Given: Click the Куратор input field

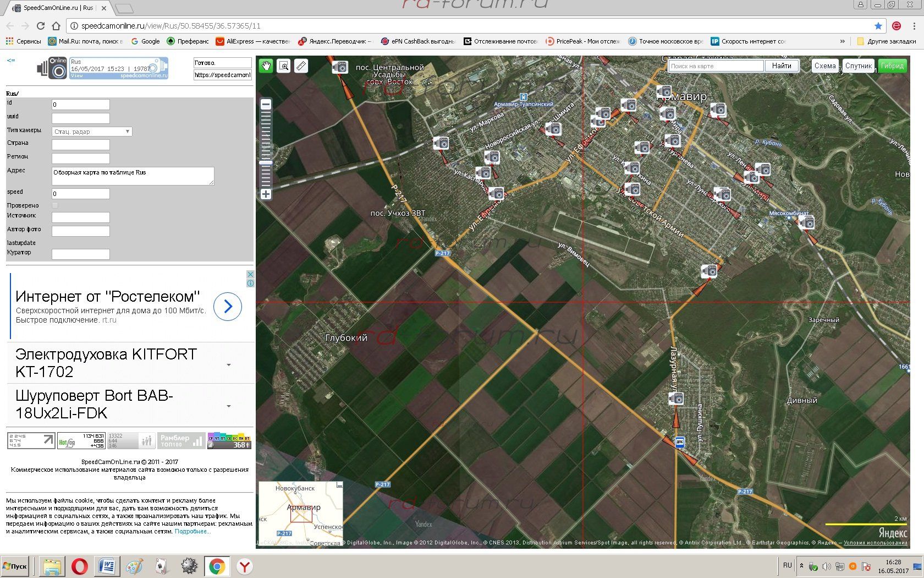Looking at the screenshot, I should (x=81, y=254).
